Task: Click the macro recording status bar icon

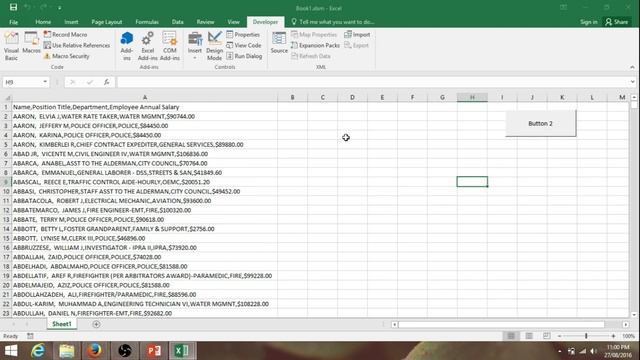Action: pyautogui.click(x=30, y=336)
